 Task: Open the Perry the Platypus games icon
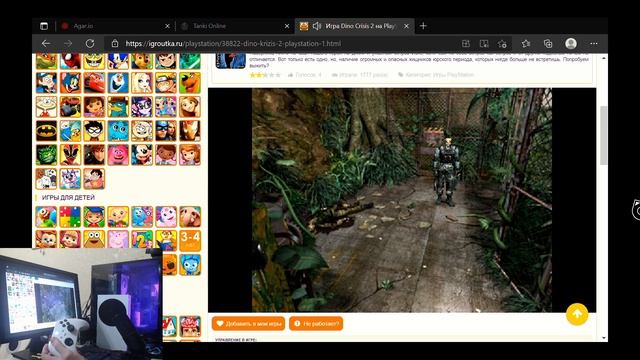118,107
